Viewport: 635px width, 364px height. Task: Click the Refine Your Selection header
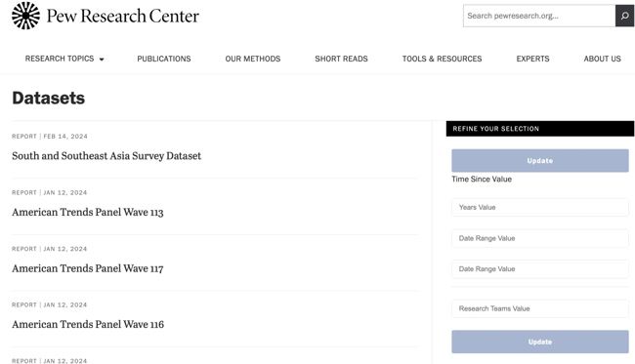pyautogui.click(x=540, y=129)
